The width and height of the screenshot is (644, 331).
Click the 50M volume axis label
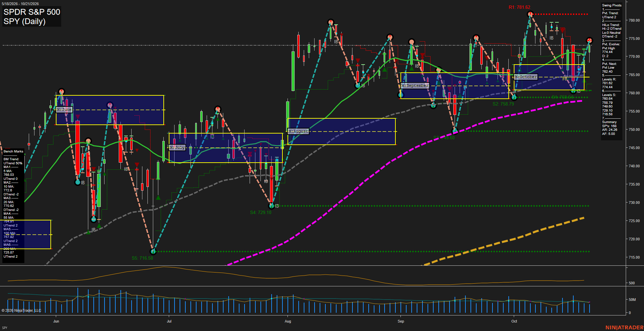click(632, 300)
